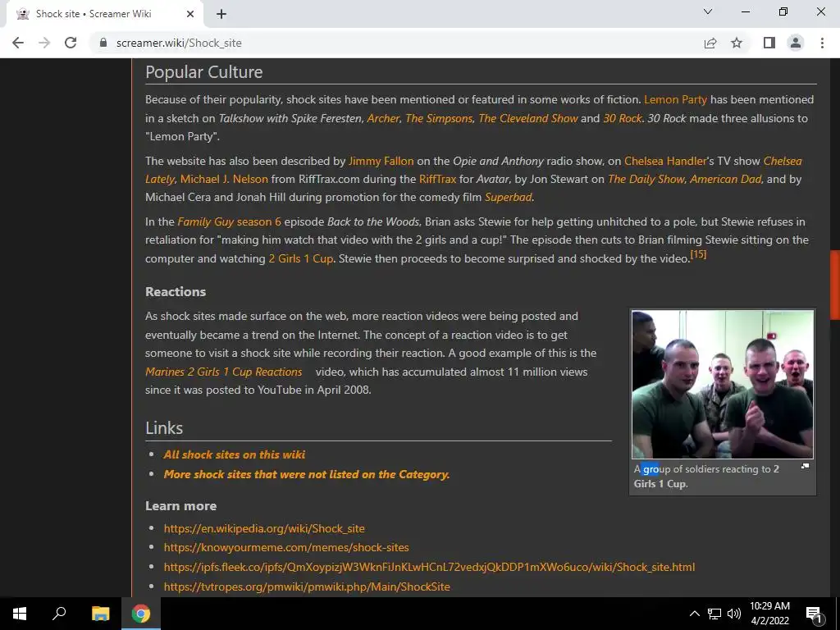Open Chrome's three-dot menu
This screenshot has width=840, height=630.
[822, 43]
